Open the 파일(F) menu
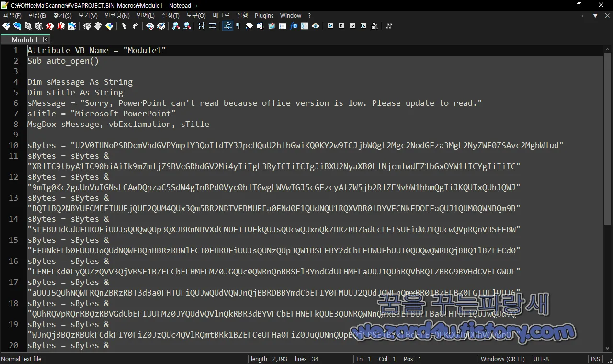The width and height of the screenshot is (613, 364). click(x=12, y=16)
